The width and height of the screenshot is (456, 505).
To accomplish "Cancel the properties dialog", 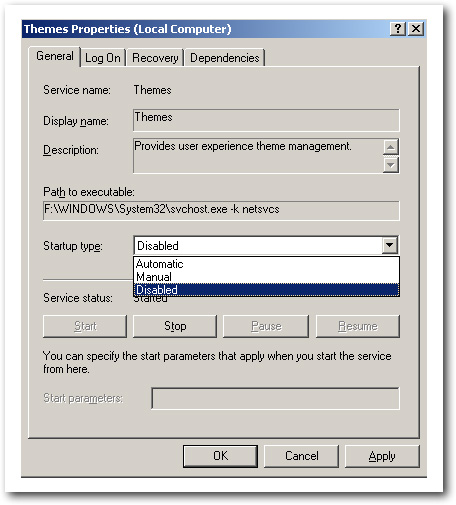I will click(x=301, y=456).
